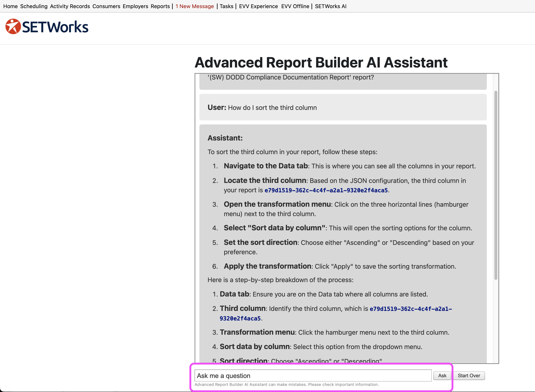Image resolution: width=535 pixels, height=392 pixels.
Task: Open EVV Offline page
Action: pos(295,6)
